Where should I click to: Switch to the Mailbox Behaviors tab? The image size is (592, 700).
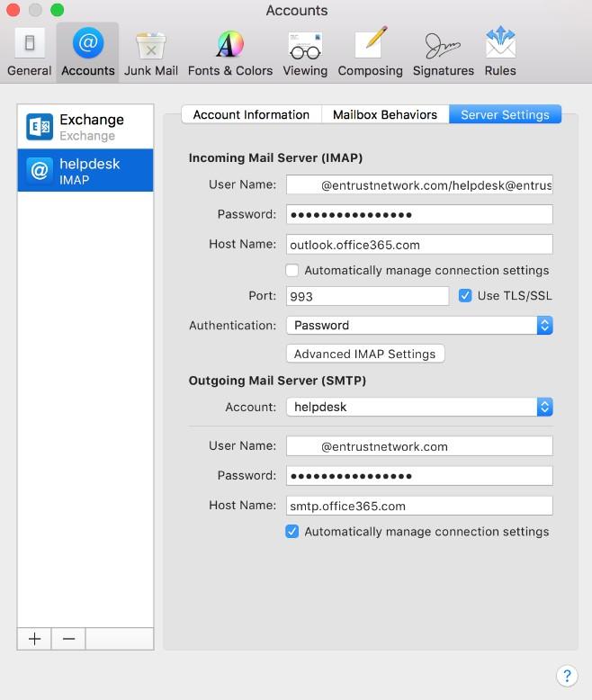point(385,115)
